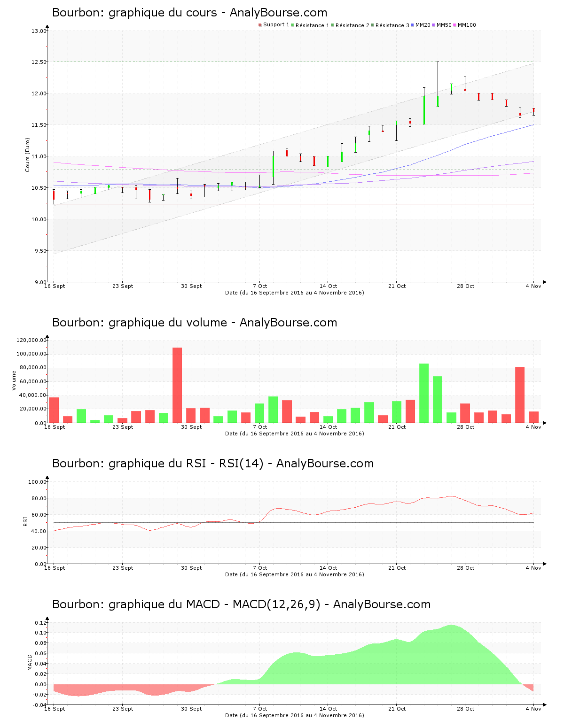This screenshot has height=728, width=564.
Task: Click the blue MM20 legend swatch
Action: pos(413,25)
